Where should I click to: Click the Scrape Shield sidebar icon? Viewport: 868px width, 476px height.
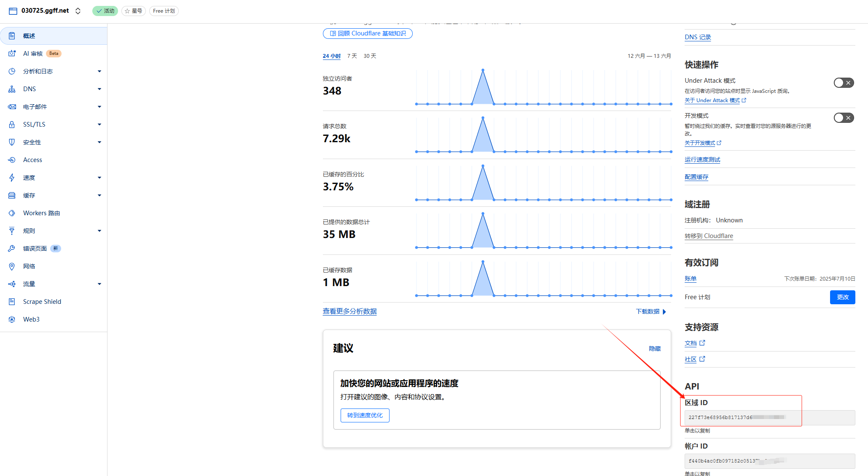click(12, 302)
